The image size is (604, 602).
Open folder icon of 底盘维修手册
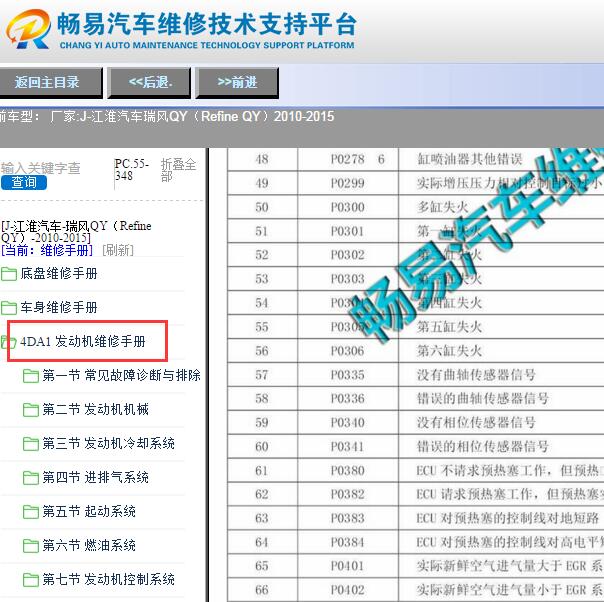(x=9, y=274)
